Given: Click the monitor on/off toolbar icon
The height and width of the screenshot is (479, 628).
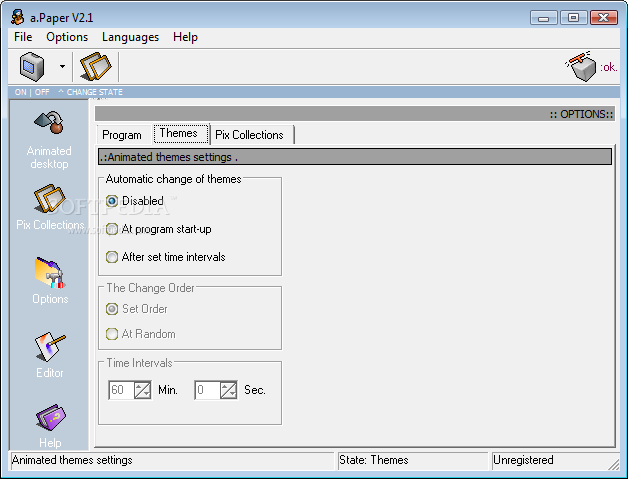Looking at the screenshot, I should click(32, 66).
